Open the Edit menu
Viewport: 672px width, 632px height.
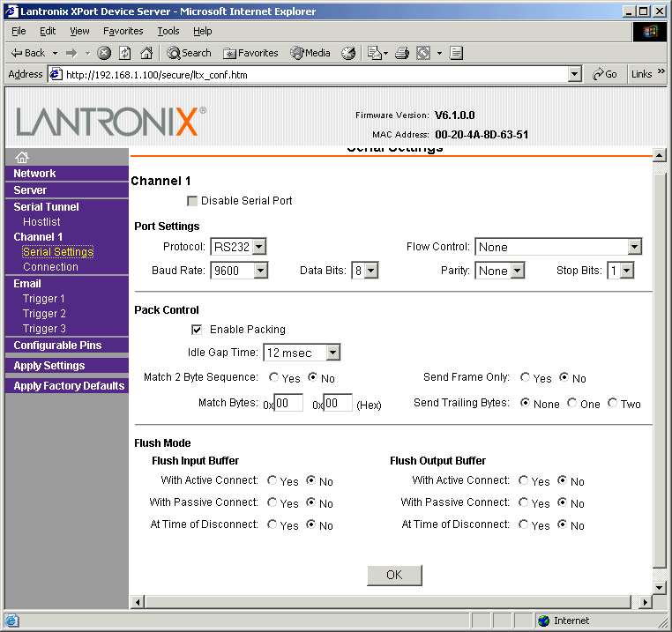click(48, 31)
